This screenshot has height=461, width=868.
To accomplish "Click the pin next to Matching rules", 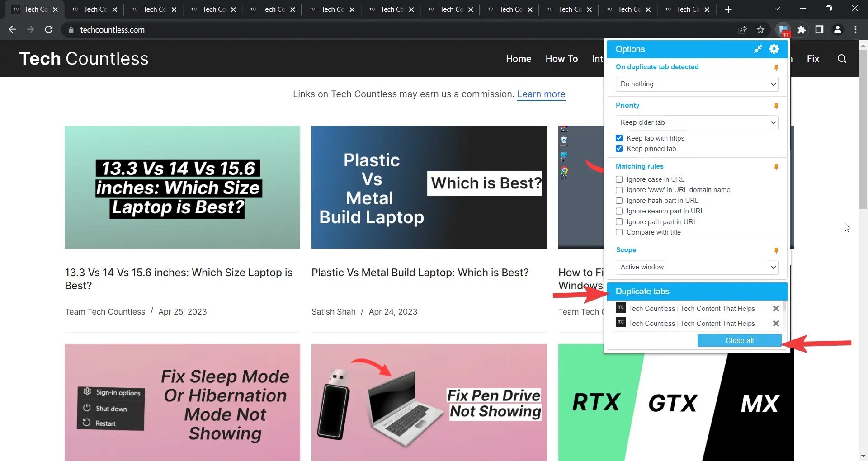I will coord(776,167).
